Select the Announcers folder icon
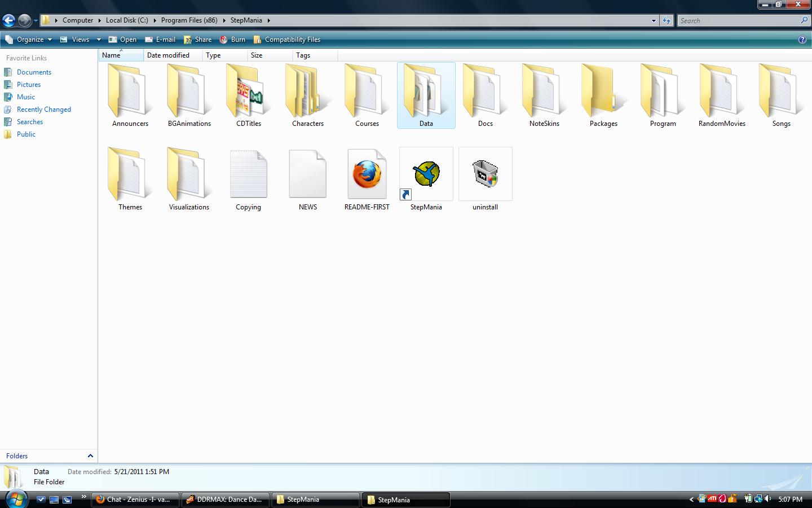This screenshot has width=812, height=508. (130, 90)
